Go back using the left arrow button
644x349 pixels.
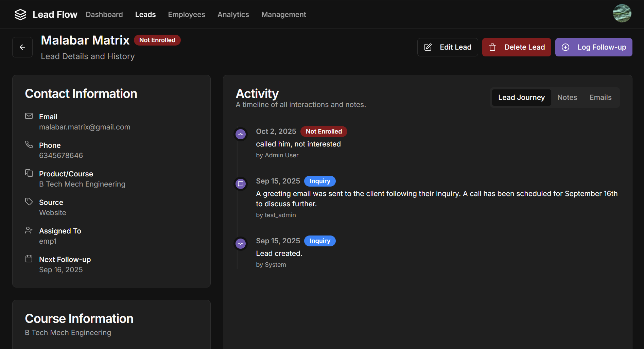22,47
